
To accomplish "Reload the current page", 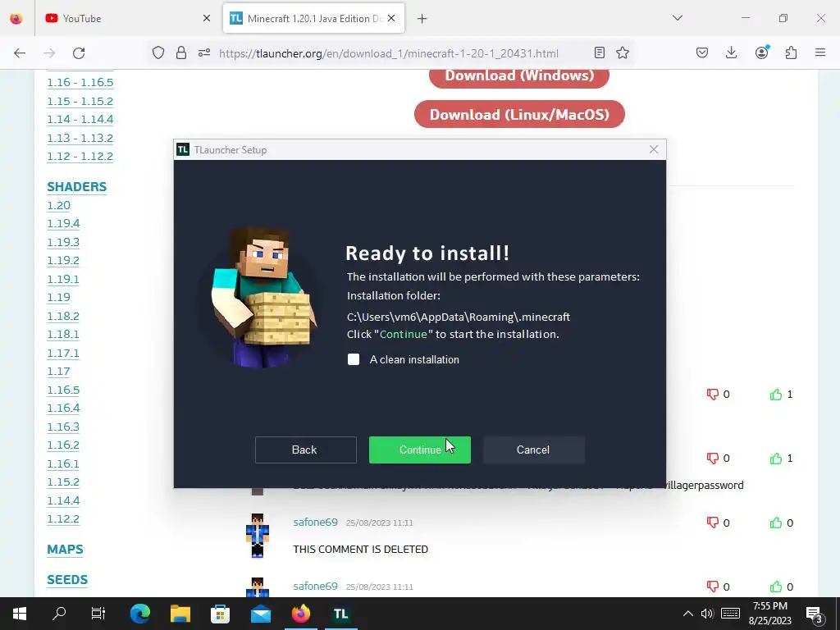I will click(x=79, y=52).
